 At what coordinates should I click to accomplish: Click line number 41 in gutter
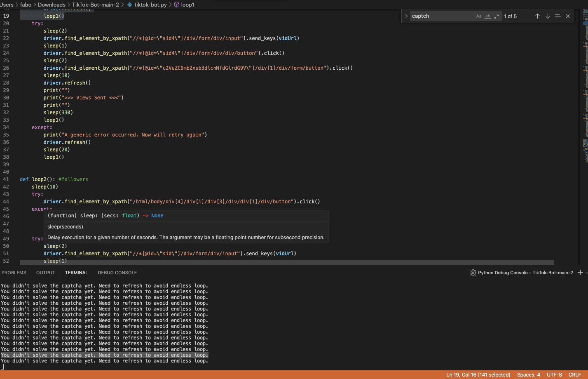(6, 179)
